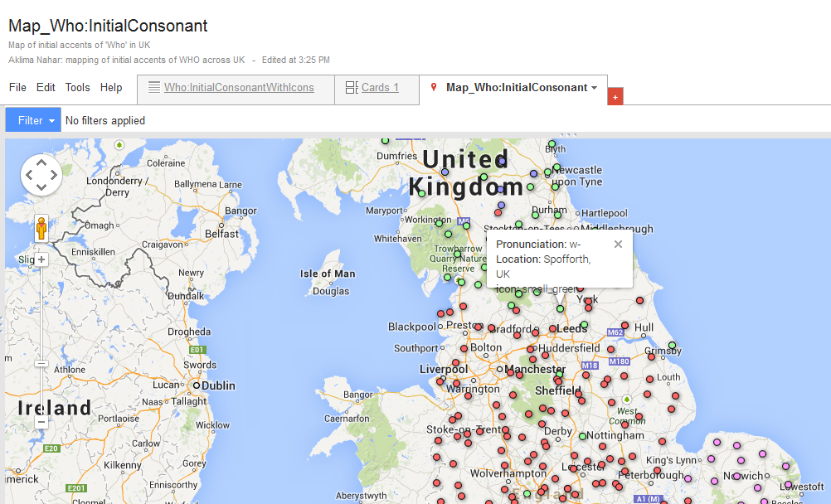Click the Manchester city label

[x=535, y=369]
